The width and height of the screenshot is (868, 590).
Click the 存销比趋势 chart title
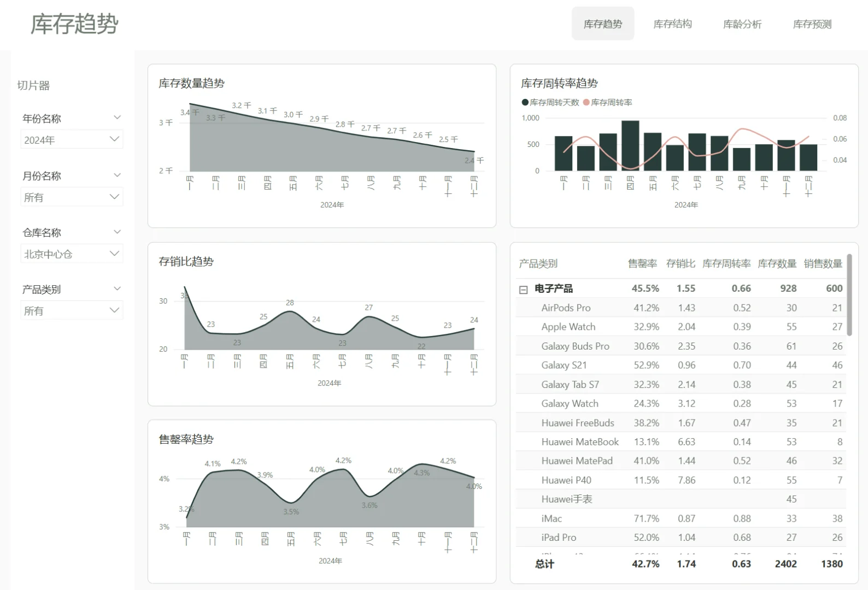[x=186, y=261]
